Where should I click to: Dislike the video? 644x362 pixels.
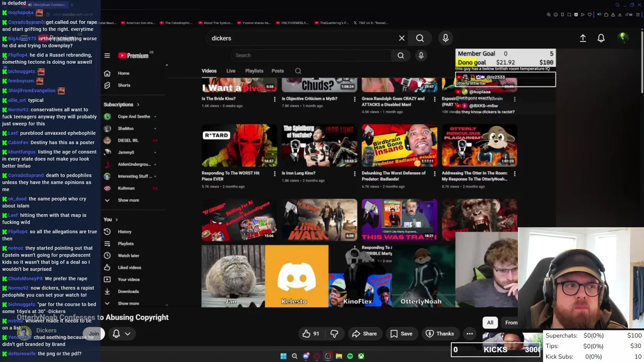(x=334, y=334)
